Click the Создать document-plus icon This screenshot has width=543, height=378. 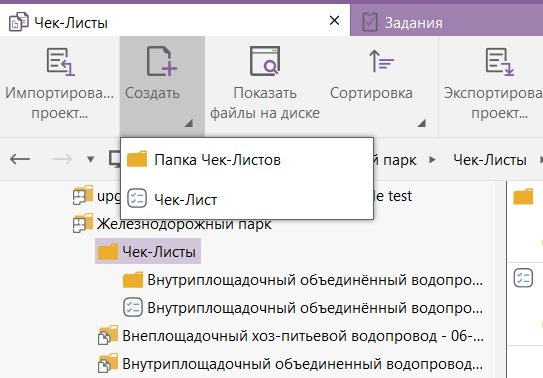coord(161,61)
